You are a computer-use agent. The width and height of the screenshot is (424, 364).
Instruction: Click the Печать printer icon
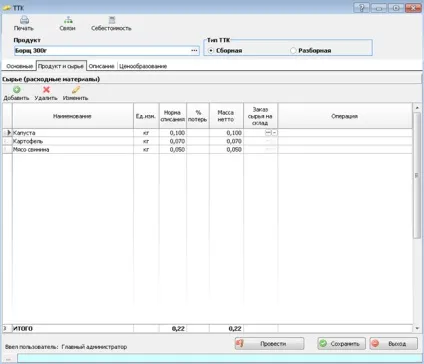pos(24,20)
